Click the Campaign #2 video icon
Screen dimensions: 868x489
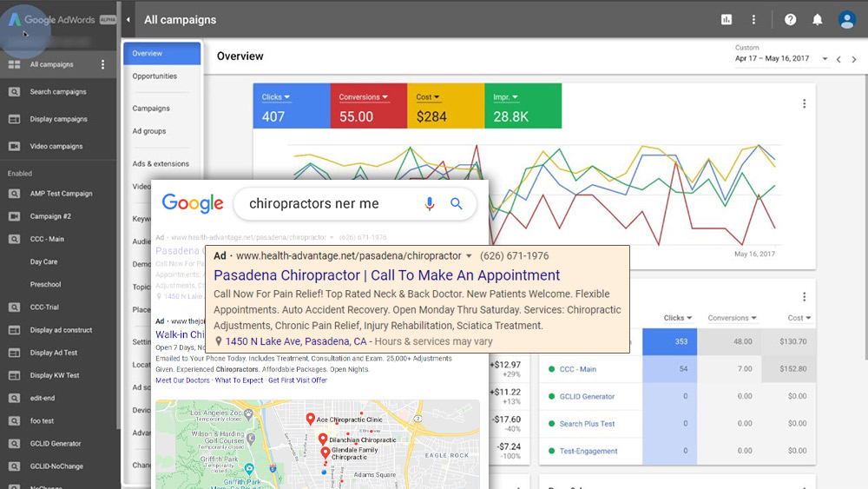[x=15, y=216]
